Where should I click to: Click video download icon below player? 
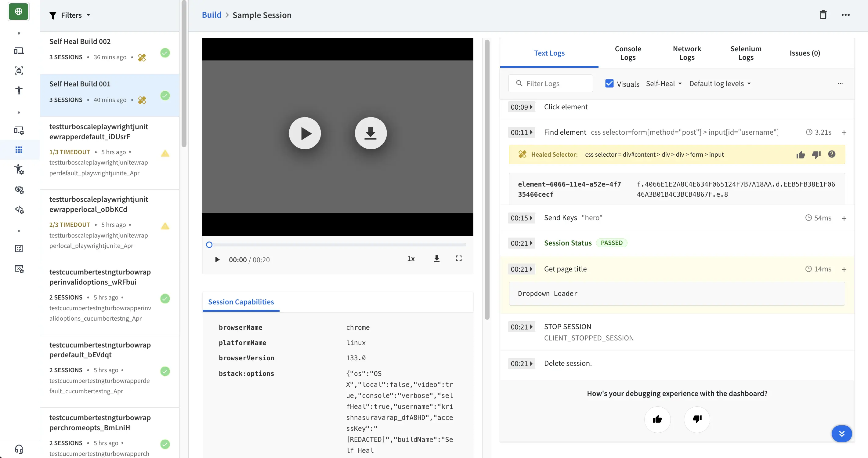pos(436,259)
